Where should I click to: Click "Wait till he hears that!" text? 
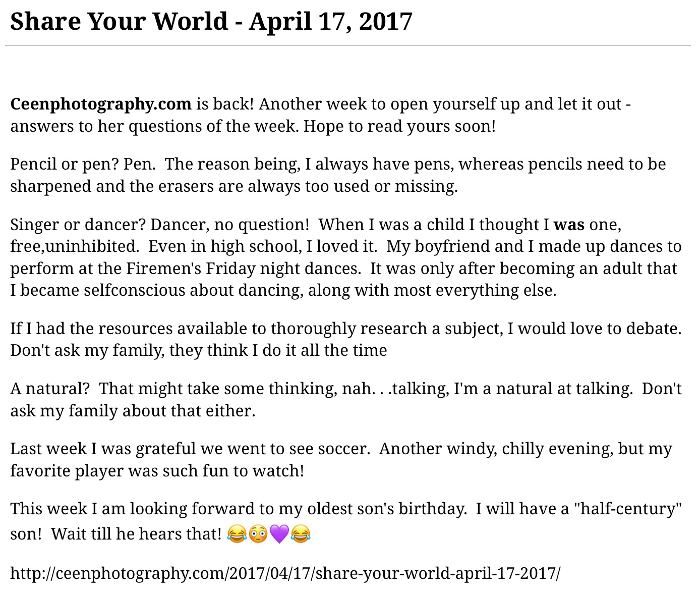click(x=136, y=533)
